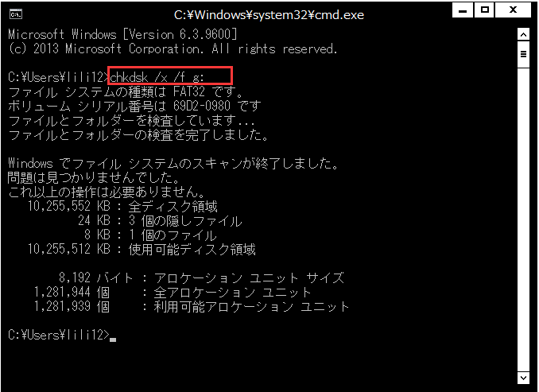The width and height of the screenshot is (539, 392).
Task: Click the line ファイルとフォルダーを検査しています...
Action: point(131,120)
